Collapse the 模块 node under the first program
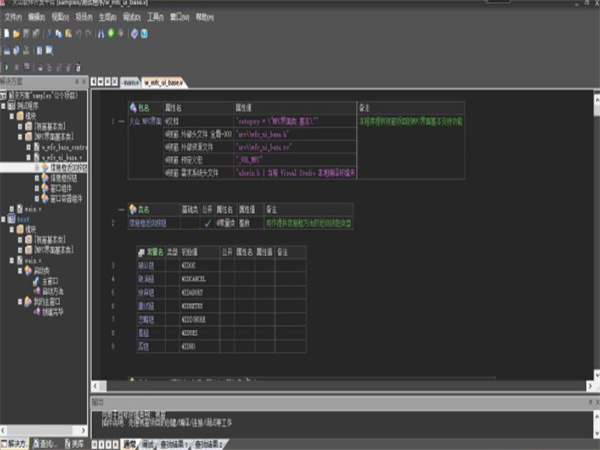600x450 pixels. click(x=14, y=115)
